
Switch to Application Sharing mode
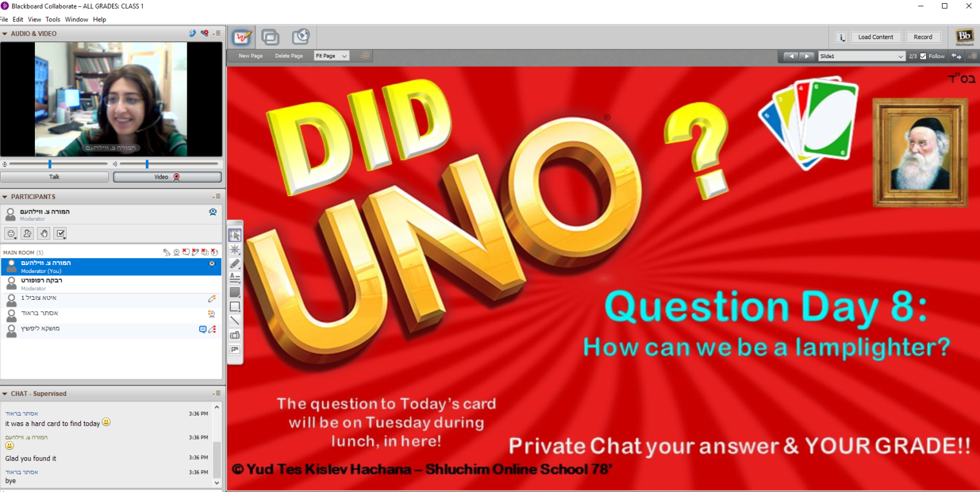270,37
